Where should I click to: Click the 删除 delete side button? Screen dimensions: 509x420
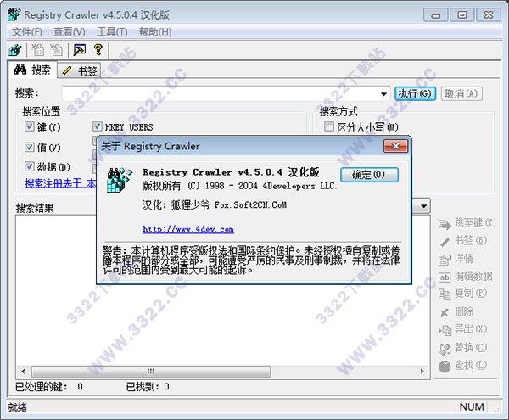(456, 312)
